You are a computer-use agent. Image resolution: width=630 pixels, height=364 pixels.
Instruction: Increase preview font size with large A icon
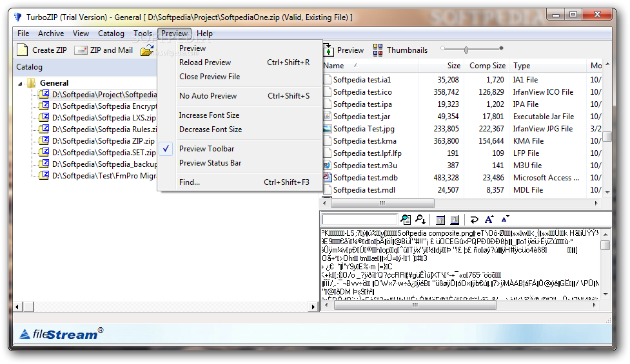click(x=489, y=220)
